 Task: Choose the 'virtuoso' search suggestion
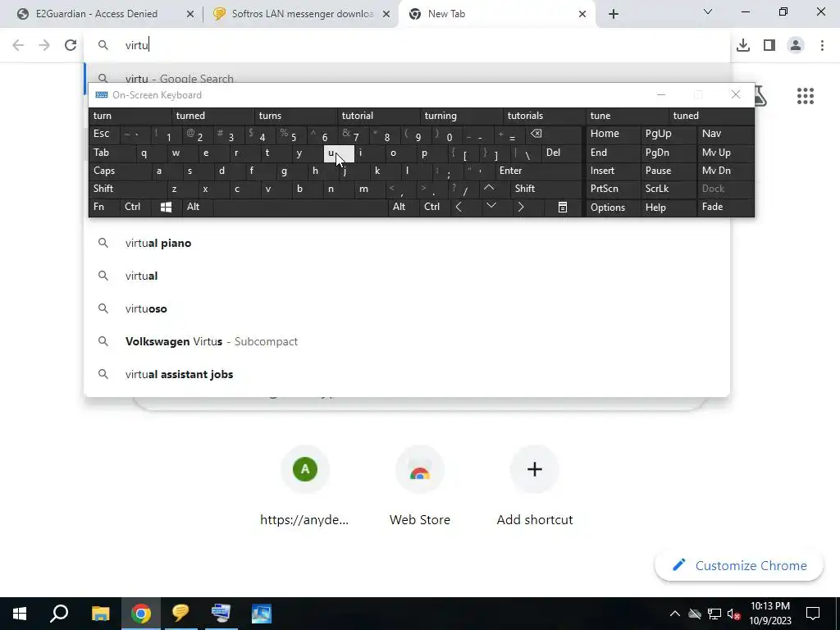407,308
